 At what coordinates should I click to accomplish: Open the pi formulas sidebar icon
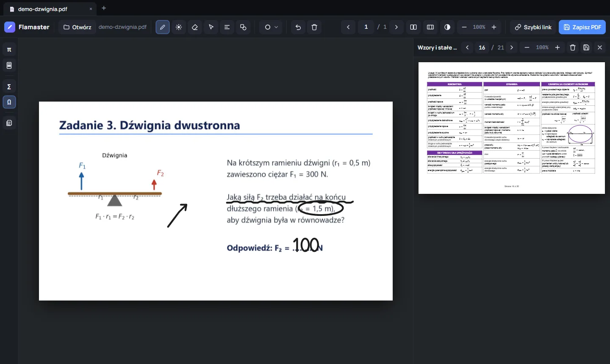(9, 50)
